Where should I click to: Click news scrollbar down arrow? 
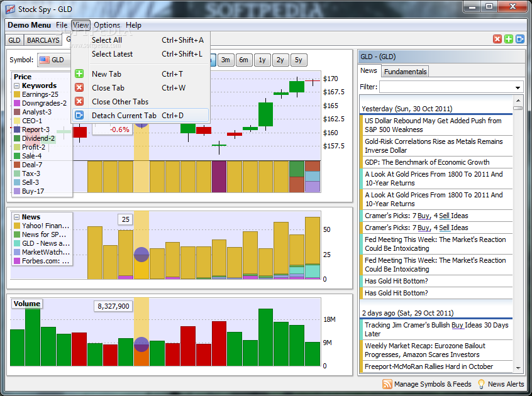point(518,368)
